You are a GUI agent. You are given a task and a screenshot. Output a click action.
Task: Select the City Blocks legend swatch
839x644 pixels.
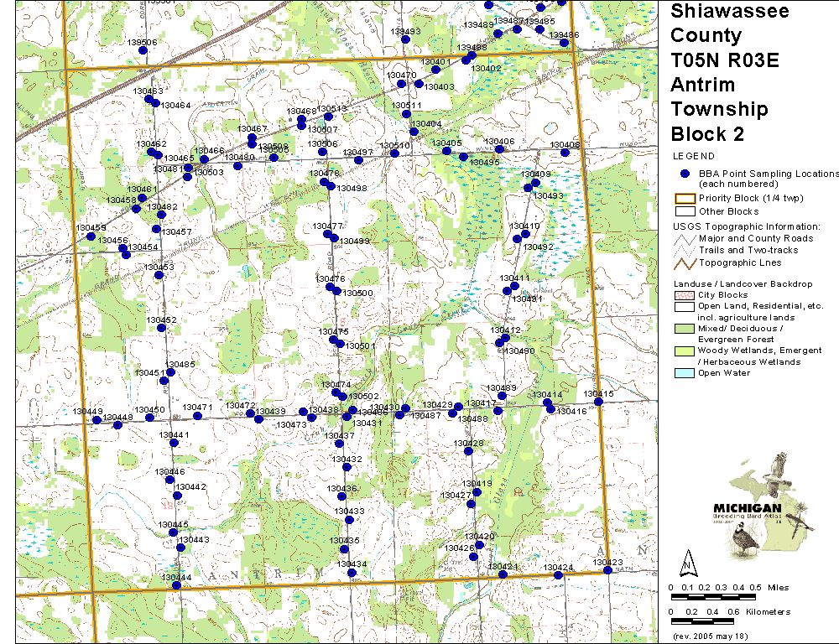[x=683, y=295]
